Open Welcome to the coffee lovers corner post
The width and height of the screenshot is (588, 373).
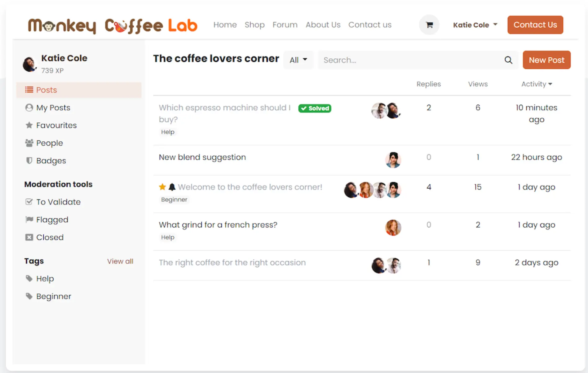[x=250, y=187]
